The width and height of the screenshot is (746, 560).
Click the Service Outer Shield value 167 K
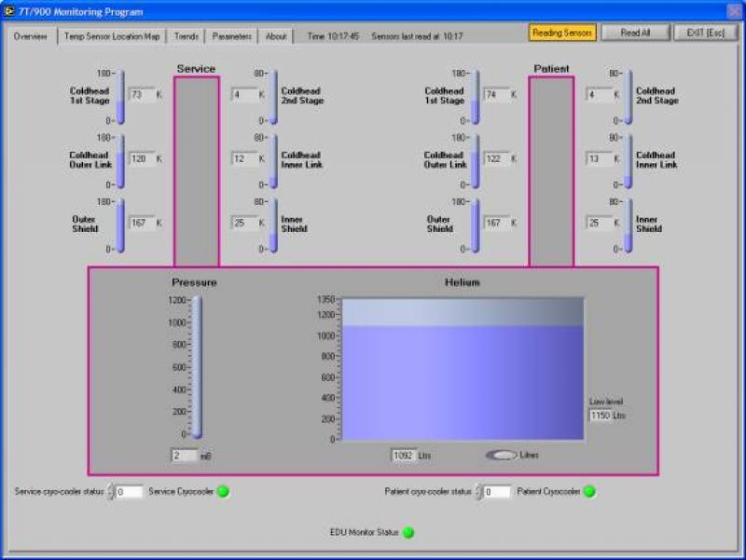[142, 223]
